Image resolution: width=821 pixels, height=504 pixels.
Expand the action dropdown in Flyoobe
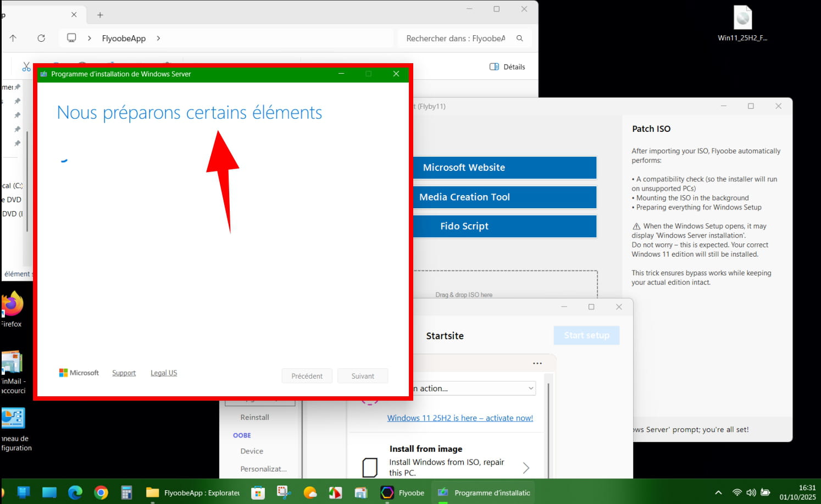point(530,388)
